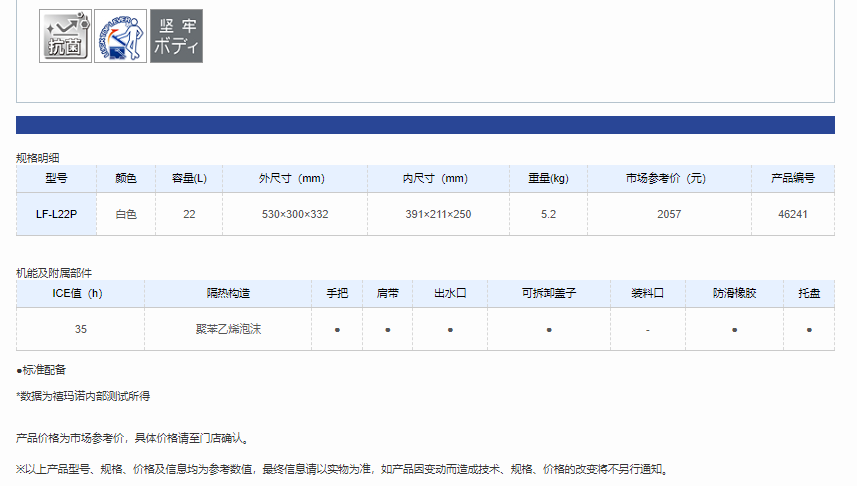Viewport: 857px width, 486px height.
Task: Select the 可拆卸盖子 header
Action: [x=549, y=294]
